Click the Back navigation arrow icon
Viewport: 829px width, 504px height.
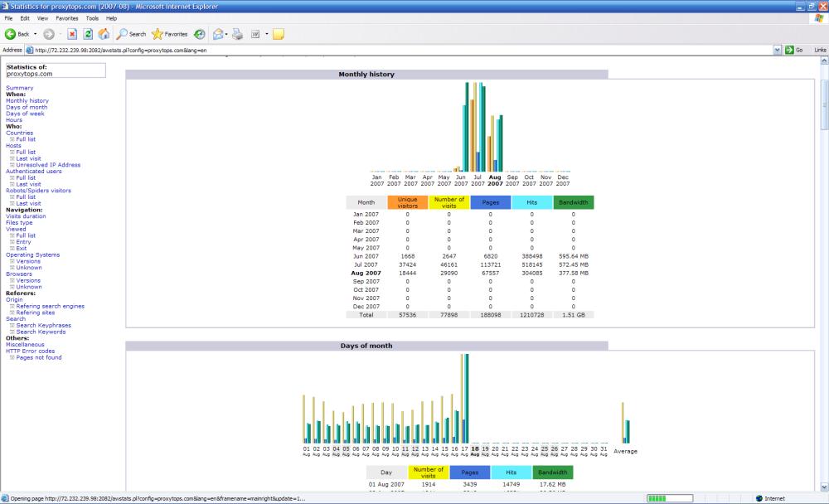point(11,34)
